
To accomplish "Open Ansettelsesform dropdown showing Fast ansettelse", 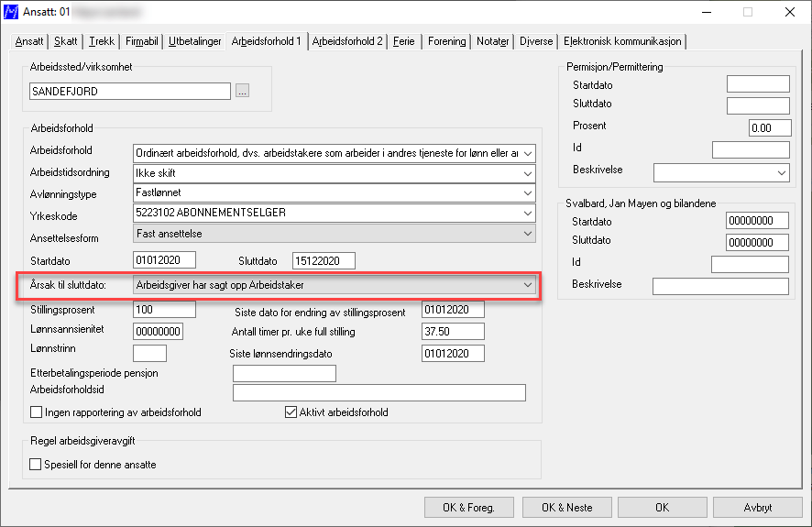I will click(528, 234).
